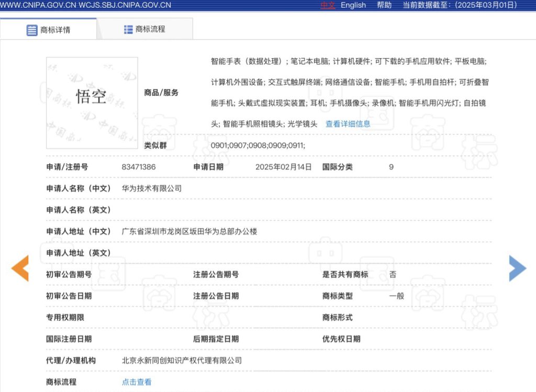Click the 申请人地址（英文） label
The width and height of the screenshot is (536, 392).
[x=79, y=253]
